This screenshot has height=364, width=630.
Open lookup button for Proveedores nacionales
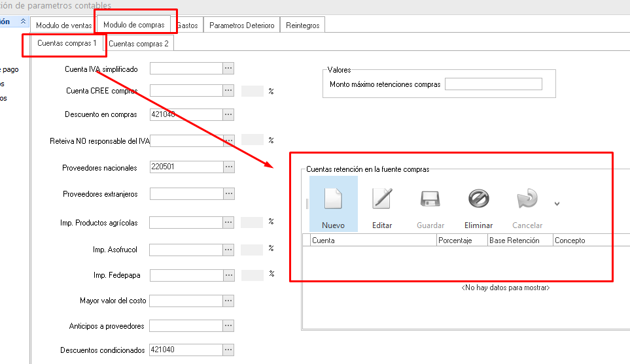point(228,167)
